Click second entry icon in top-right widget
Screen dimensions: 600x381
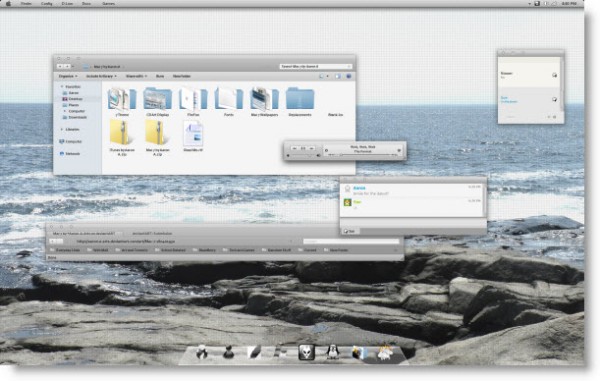pyautogui.click(x=554, y=99)
